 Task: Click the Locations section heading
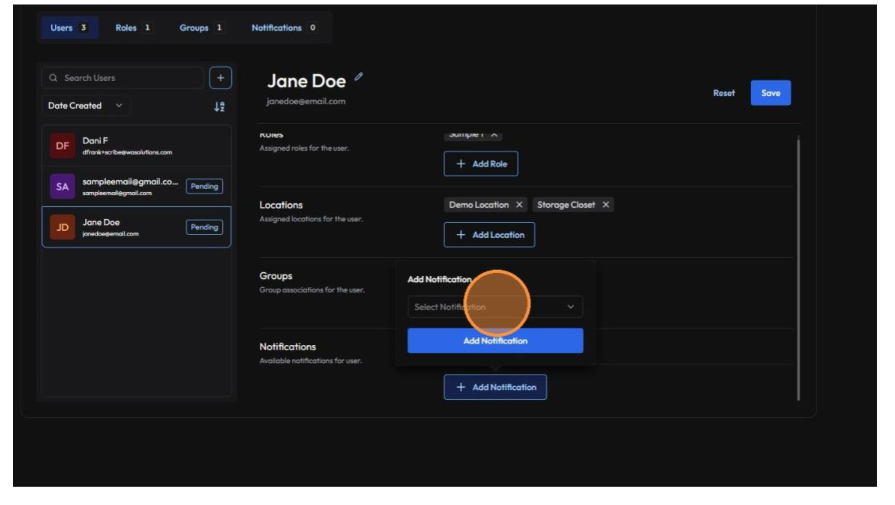coord(281,205)
